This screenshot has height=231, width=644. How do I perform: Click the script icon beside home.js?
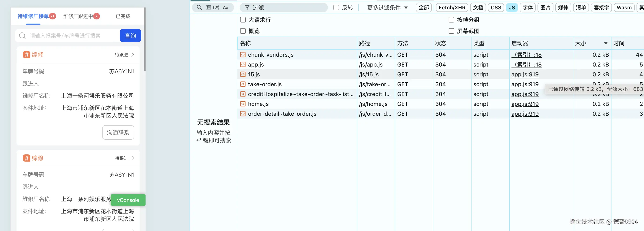pyautogui.click(x=243, y=104)
